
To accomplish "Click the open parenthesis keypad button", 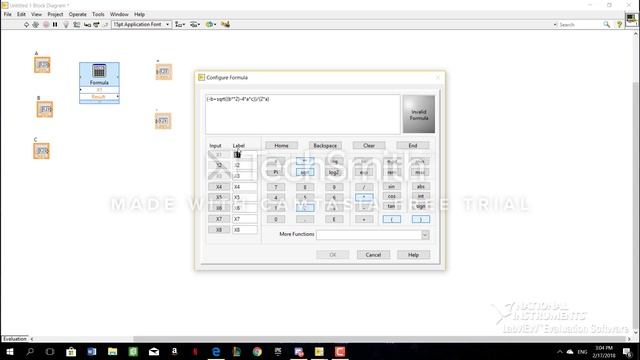I will (x=392, y=220).
